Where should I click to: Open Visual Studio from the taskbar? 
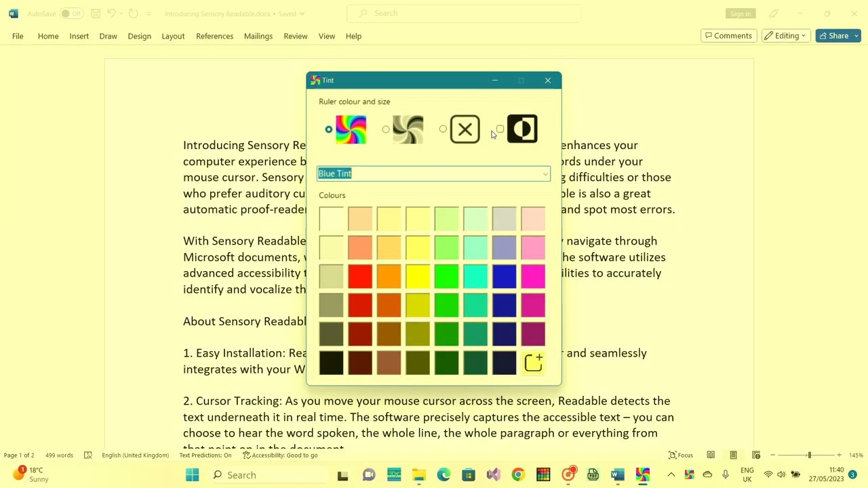[493, 475]
